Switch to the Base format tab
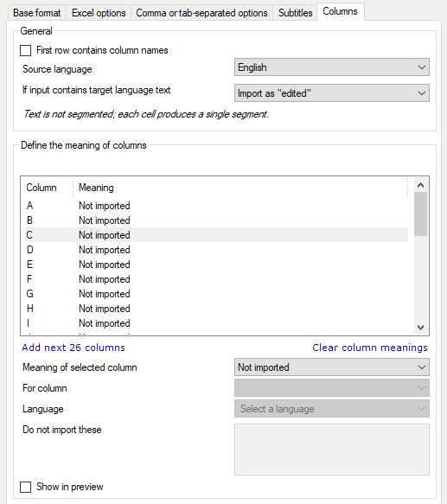 pyautogui.click(x=36, y=13)
